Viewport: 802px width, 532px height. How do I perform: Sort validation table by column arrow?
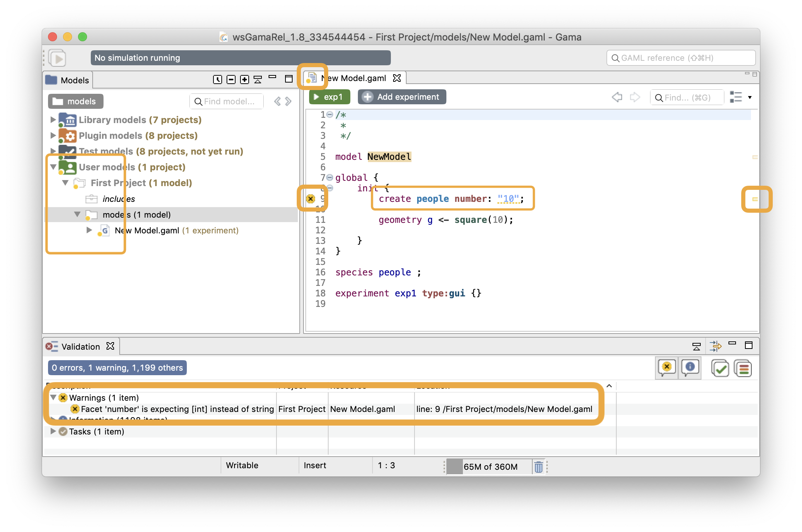click(x=609, y=386)
